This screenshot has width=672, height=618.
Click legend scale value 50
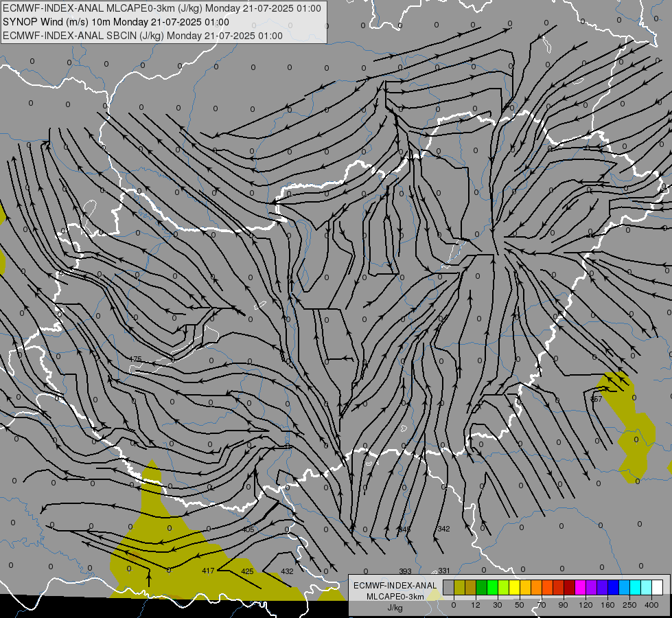520,605
